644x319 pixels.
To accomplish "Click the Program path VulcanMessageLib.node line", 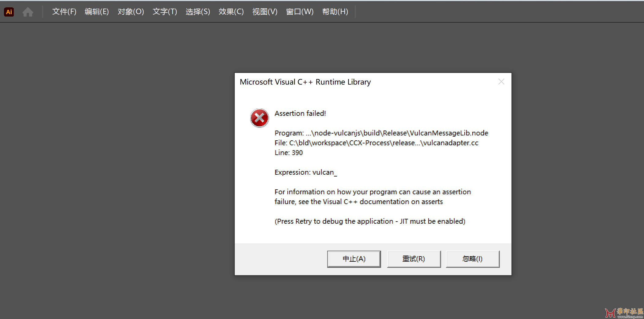I will [x=381, y=133].
